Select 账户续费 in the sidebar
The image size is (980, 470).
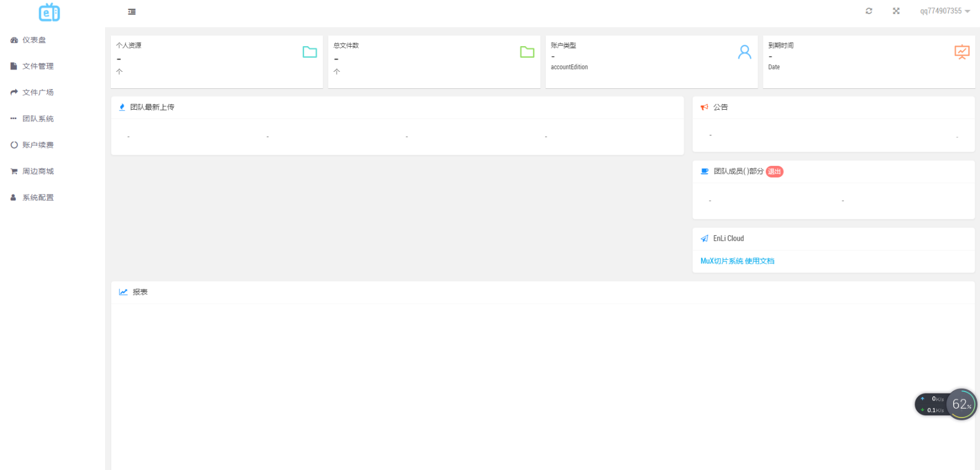pos(37,145)
